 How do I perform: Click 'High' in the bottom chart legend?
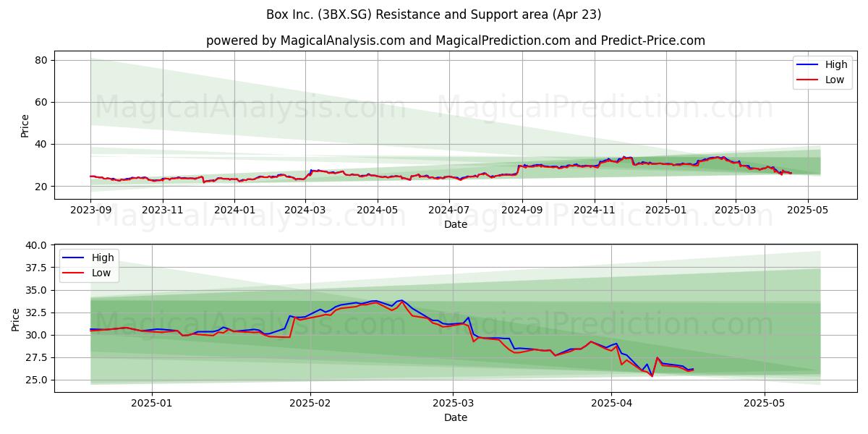coord(103,258)
